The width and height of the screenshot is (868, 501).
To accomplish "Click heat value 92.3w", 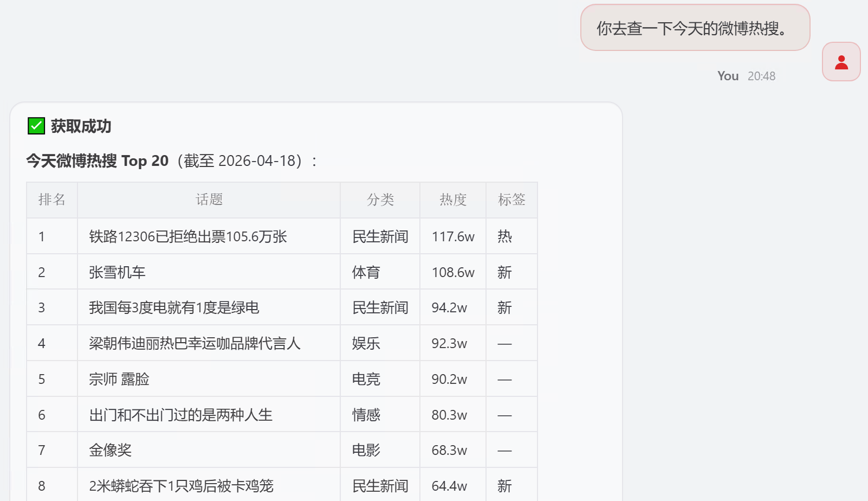I will pyautogui.click(x=449, y=343).
